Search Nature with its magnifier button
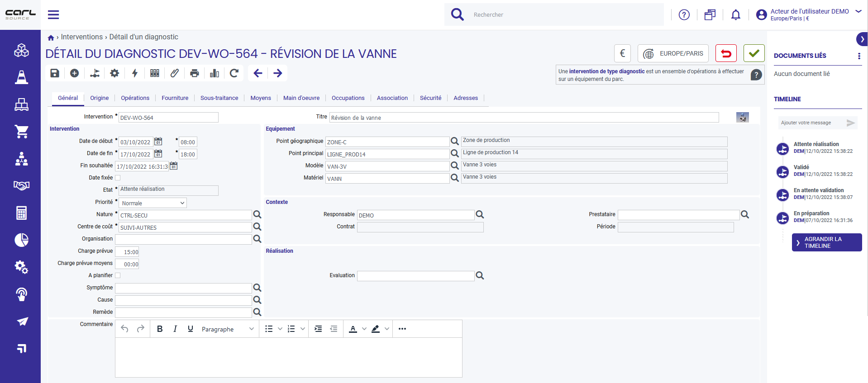This screenshot has height=383, width=868. click(x=257, y=214)
